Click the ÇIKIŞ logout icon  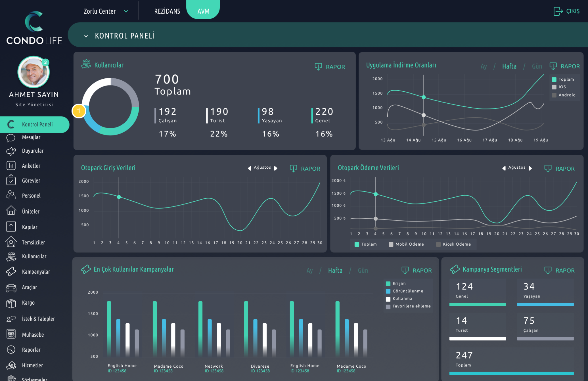558,11
